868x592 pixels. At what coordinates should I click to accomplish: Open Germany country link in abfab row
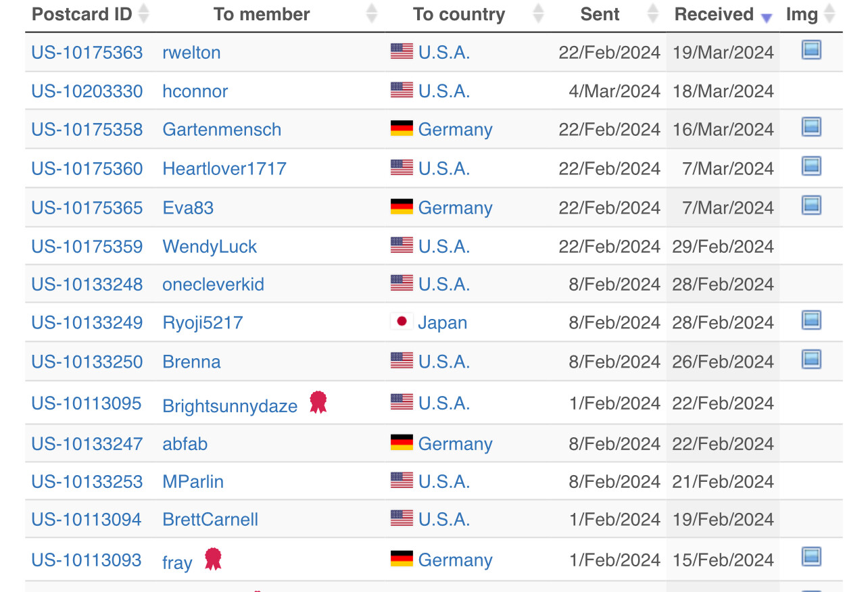(455, 444)
